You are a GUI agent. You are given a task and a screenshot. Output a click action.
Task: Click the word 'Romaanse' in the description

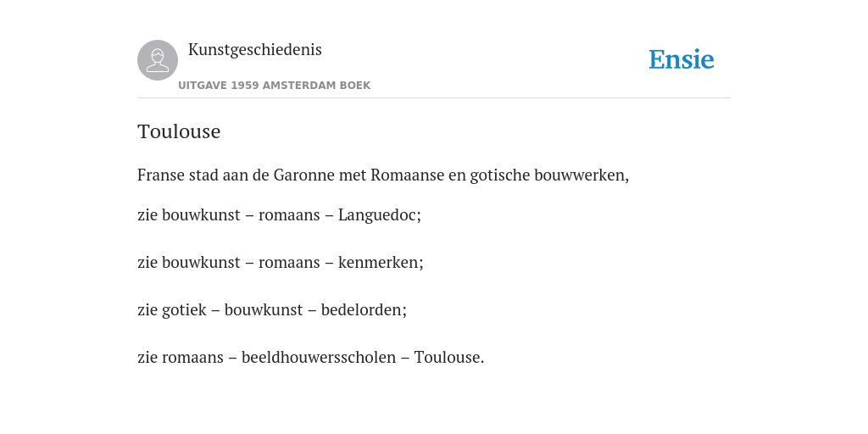point(408,175)
